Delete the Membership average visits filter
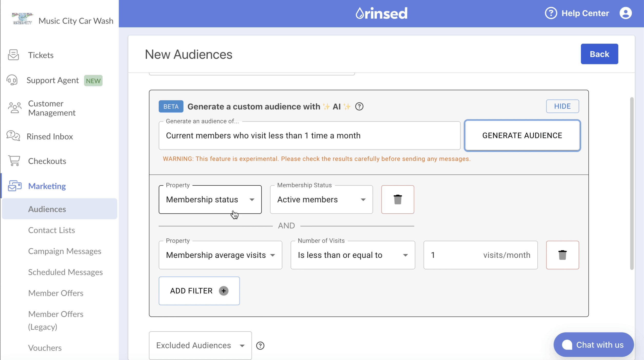Image resolution: width=644 pixels, height=360 pixels. (x=562, y=255)
